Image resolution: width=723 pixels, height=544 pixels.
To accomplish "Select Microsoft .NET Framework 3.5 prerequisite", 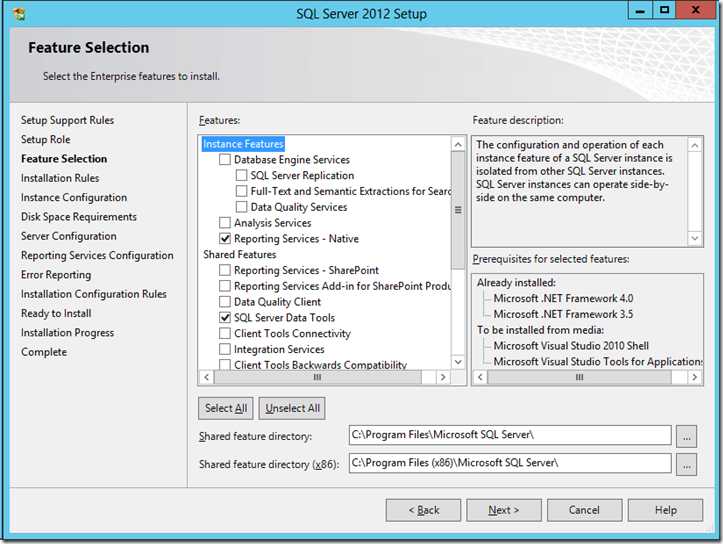I will [563, 314].
